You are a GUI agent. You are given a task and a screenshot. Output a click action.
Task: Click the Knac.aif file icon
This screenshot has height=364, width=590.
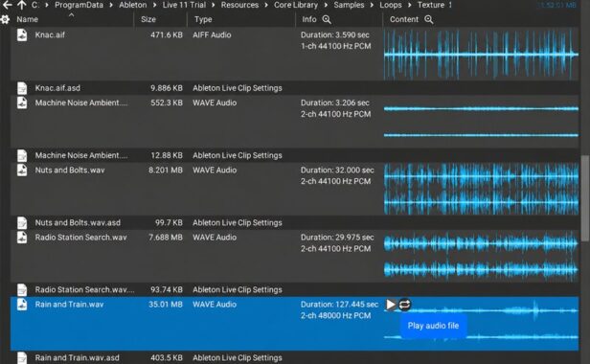[x=22, y=34]
